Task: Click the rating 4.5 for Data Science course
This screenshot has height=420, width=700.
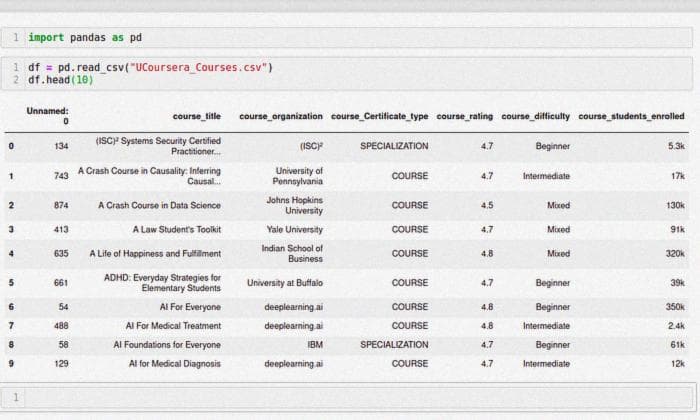Action: [487, 205]
